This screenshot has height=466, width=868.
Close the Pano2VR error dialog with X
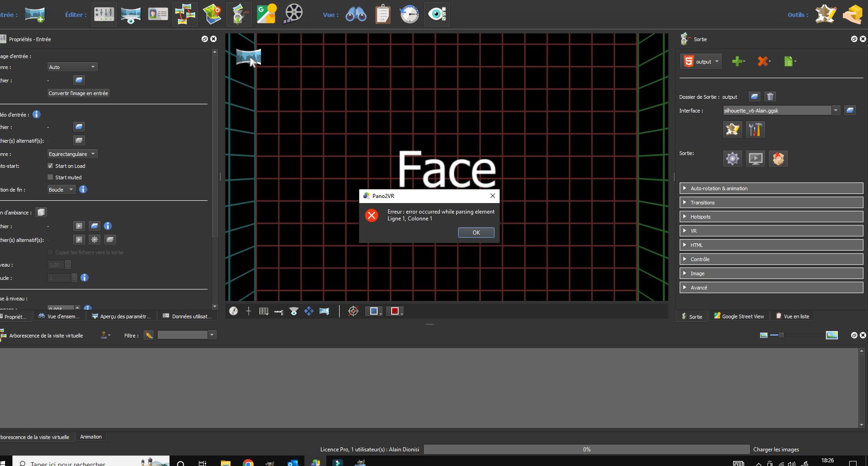[x=492, y=196]
